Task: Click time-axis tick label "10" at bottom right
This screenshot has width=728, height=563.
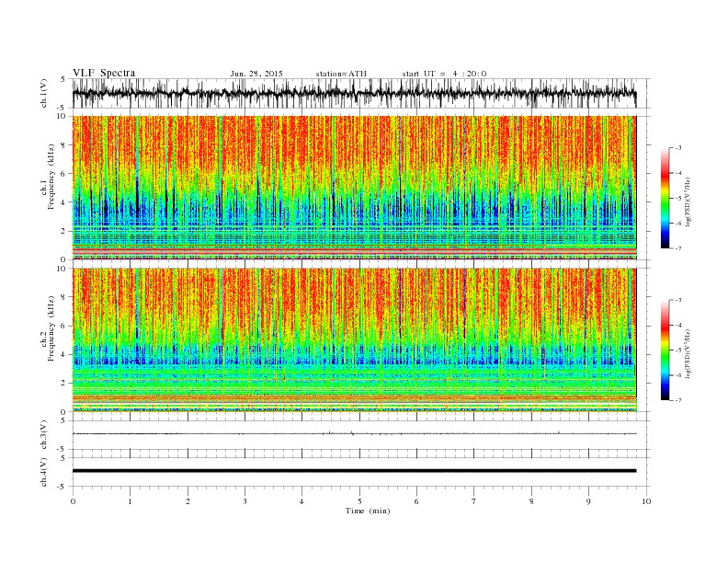Action: point(646,501)
